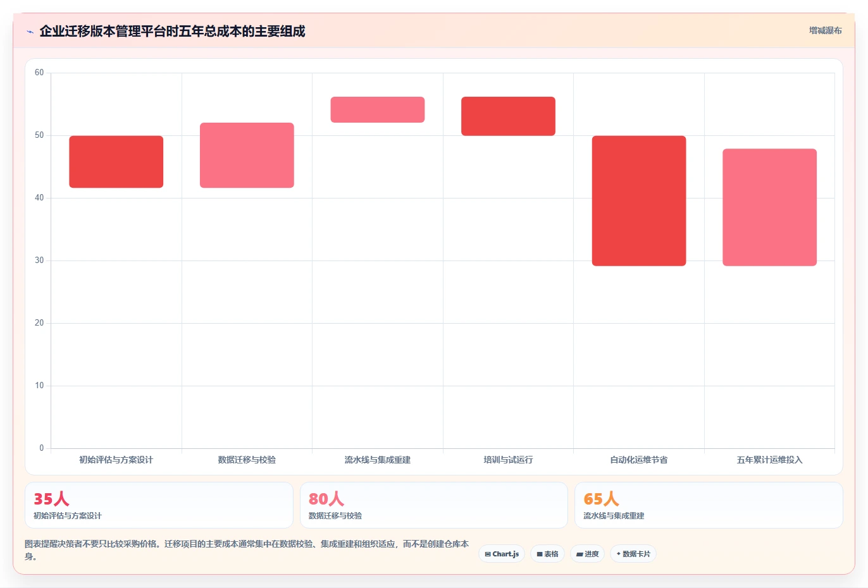
Task: Click y-axis value 10
Action: (x=39, y=386)
